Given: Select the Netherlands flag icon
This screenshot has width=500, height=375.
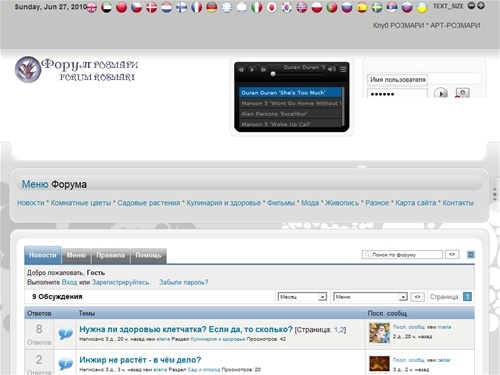Looking at the screenshot, I should (166, 7).
